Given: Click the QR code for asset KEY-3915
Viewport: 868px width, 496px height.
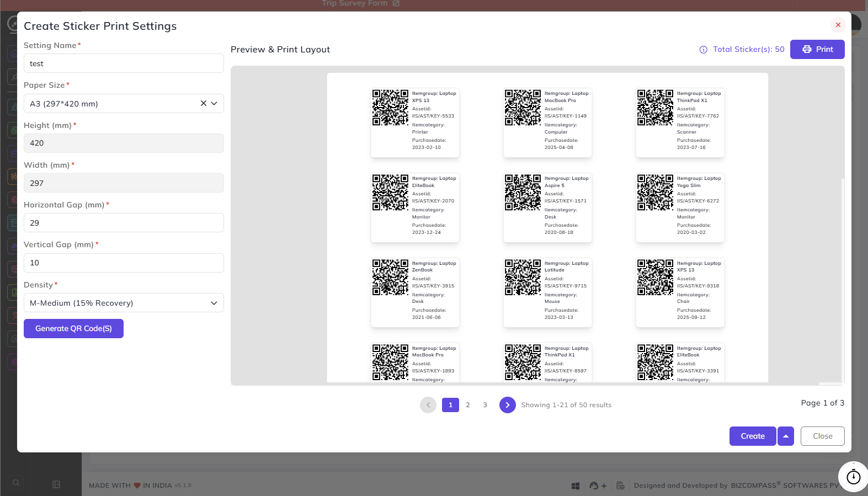Looking at the screenshot, I should tap(390, 278).
